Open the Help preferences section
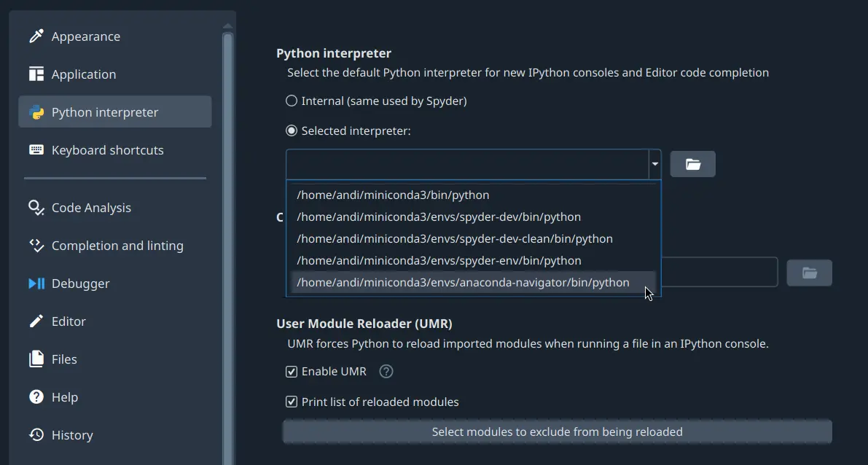 [115, 397]
